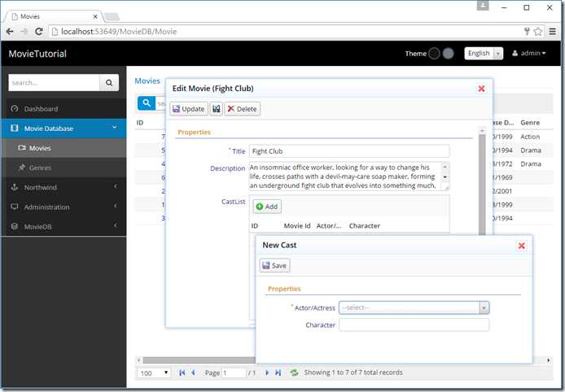Screen dimensions: 565x392
Task: Select the dark theme circle
Action: [434, 54]
